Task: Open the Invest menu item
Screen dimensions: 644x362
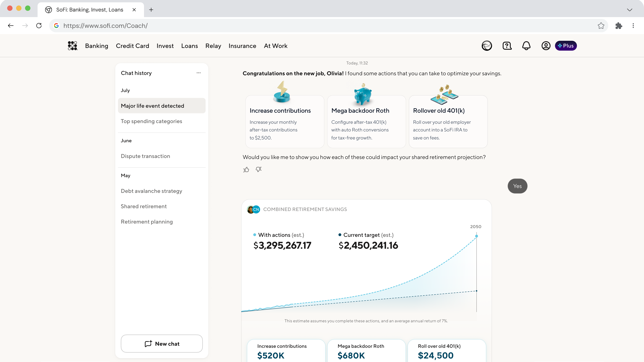Action: 165,46
